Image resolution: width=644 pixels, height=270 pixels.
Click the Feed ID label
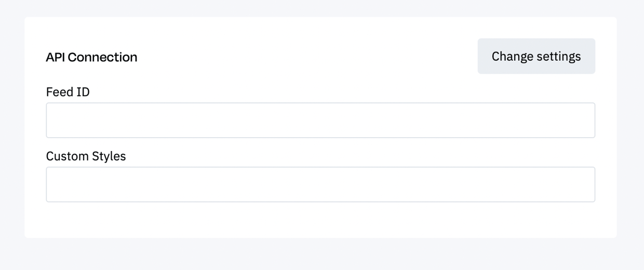point(68,92)
